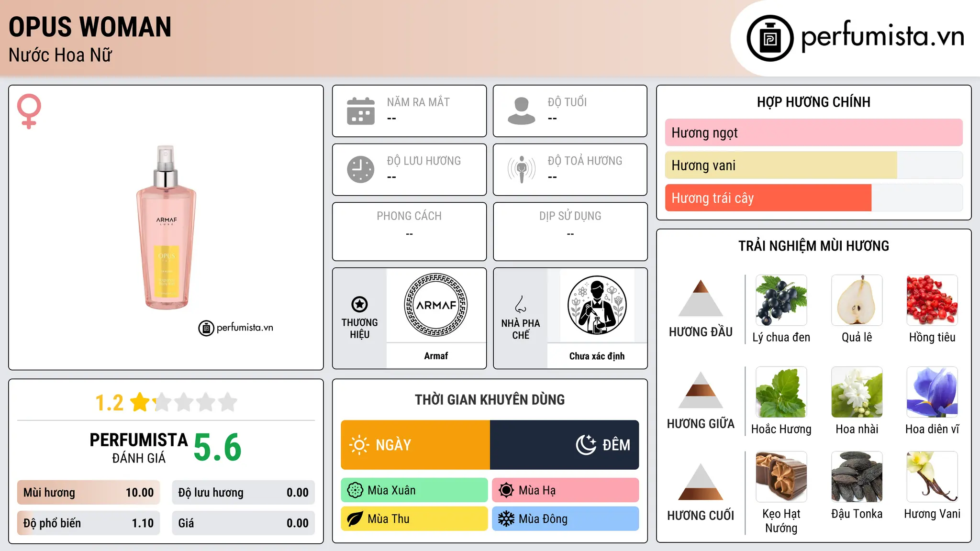Click the snowflake icon for Mùa Đông
The image size is (980, 551).
[506, 519]
